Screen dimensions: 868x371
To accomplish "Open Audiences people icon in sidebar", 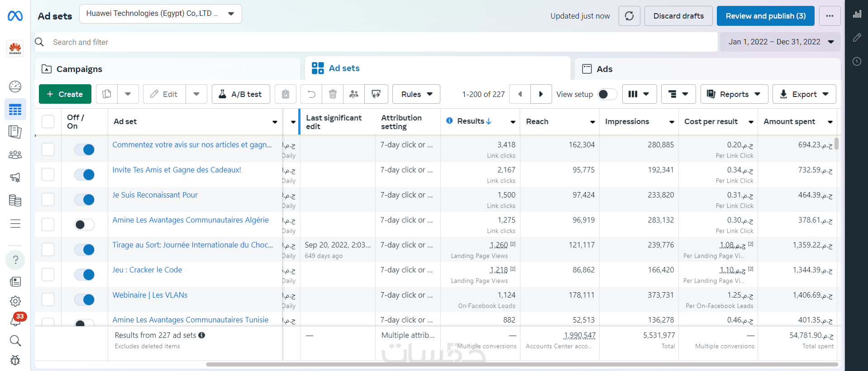I will pos(15,155).
